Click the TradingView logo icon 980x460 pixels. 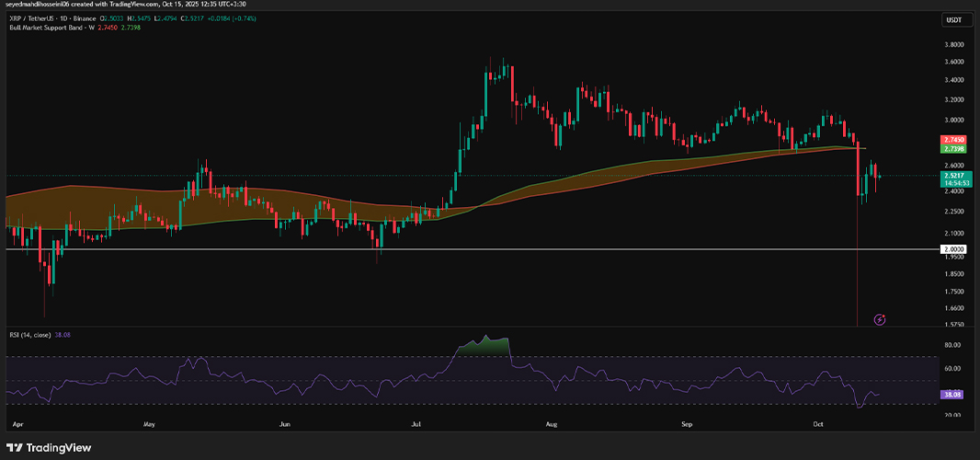[x=15, y=447]
